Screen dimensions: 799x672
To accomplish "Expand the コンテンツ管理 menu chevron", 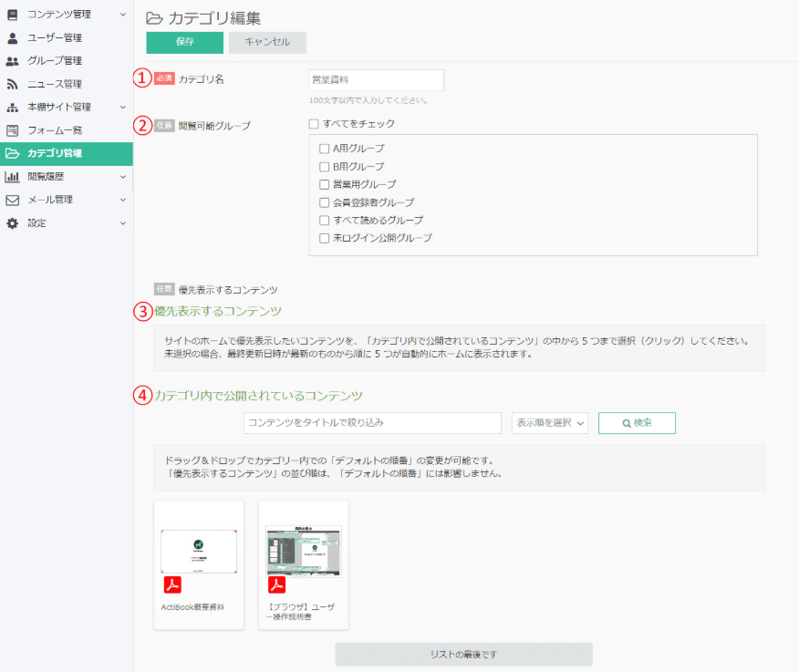I will tap(123, 15).
